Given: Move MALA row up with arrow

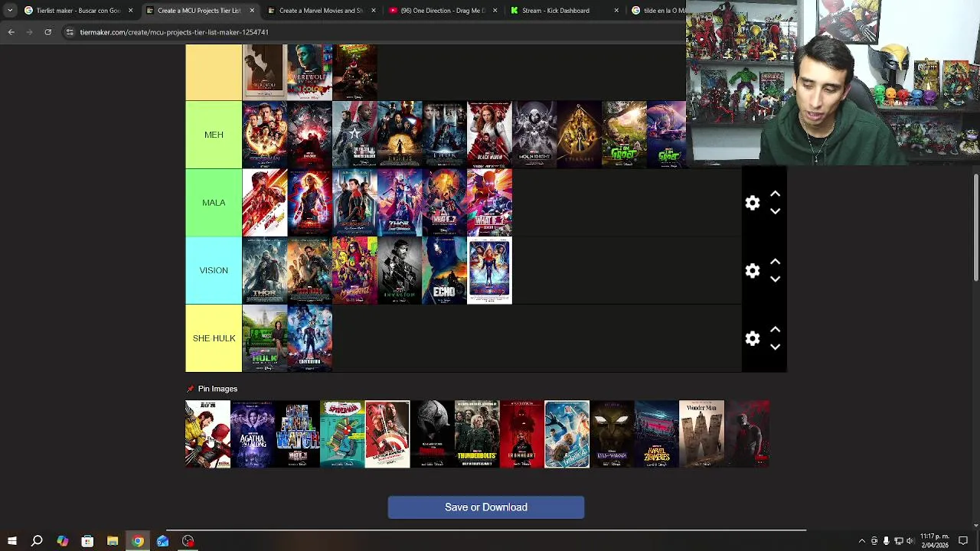Looking at the screenshot, I should [775, 194].
